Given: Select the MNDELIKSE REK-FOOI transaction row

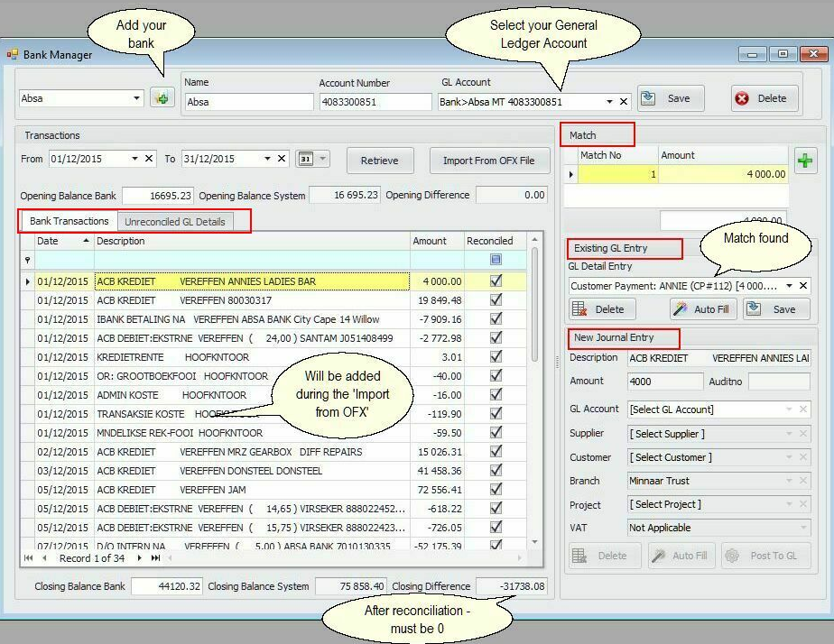Looking at the screenshot, I should [x=273, y=433].
